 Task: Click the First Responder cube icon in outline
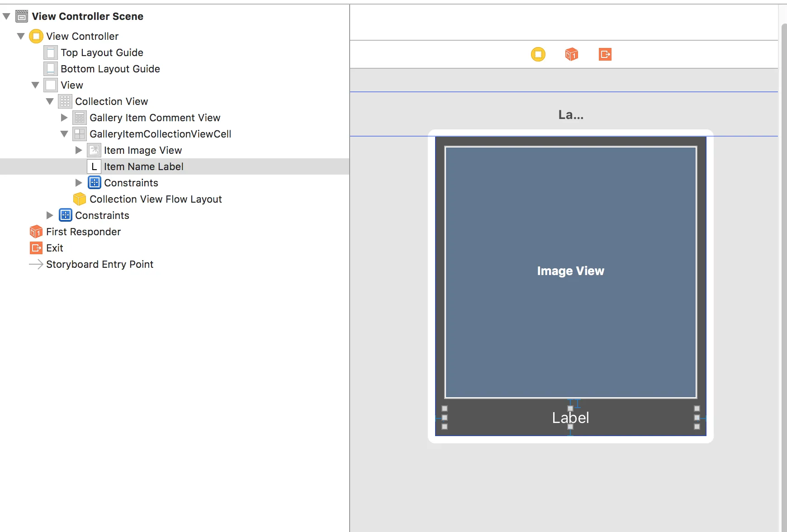tap(36, 232)
